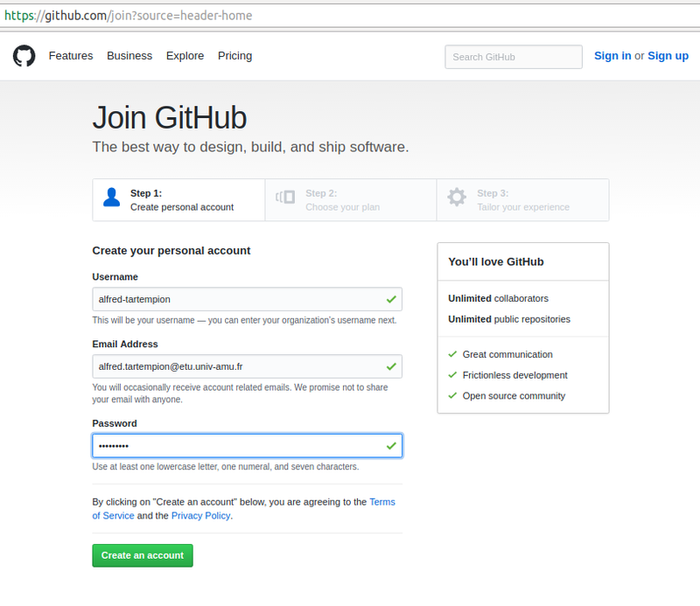Click the Unlimited public repositories text
Viewport: 700px width, 606px height.
click(x=509, y=319)
